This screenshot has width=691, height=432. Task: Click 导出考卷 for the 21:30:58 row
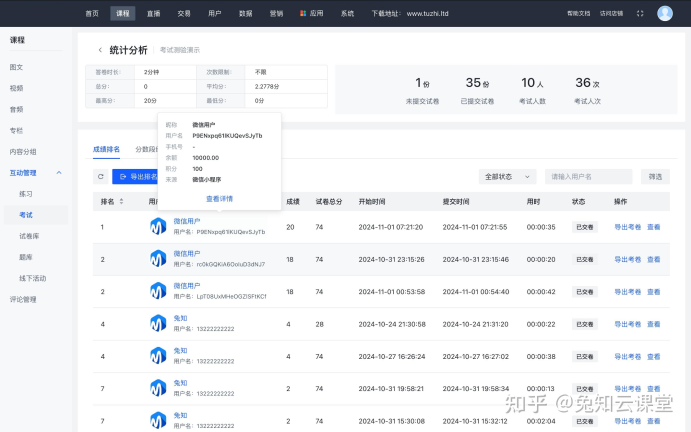[628, 324]
